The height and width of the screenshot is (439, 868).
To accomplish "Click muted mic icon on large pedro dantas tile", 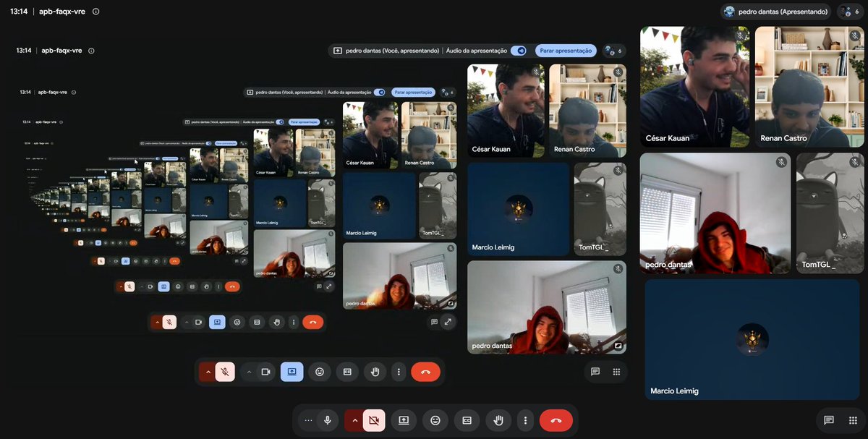I will [781, 162].
